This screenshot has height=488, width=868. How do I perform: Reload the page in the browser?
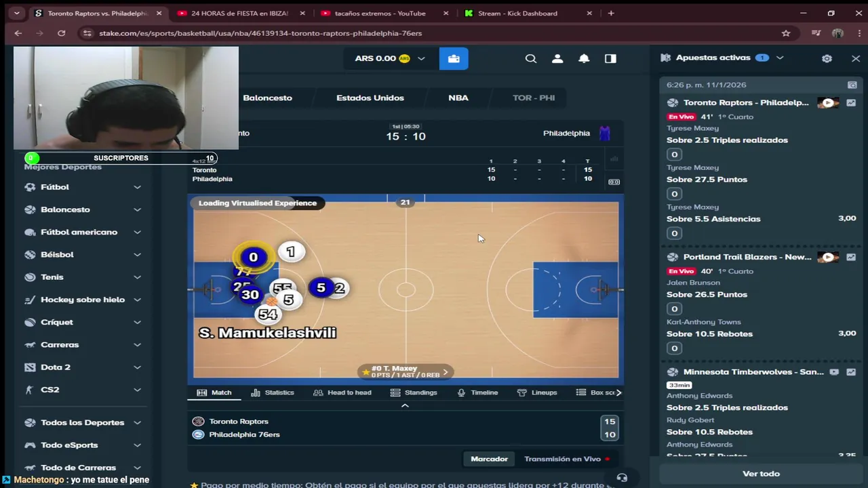click(x=62, y=33)
